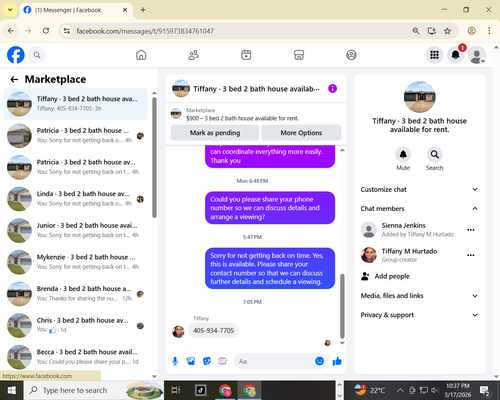
Task: Click Sienna Jenkins member name
Action: tap(403, 225)
